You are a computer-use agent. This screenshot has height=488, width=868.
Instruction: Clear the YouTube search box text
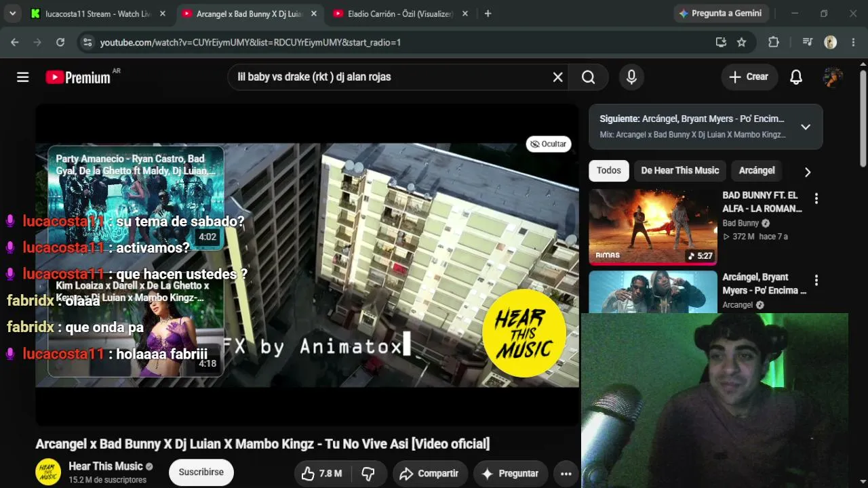point(557,77)
